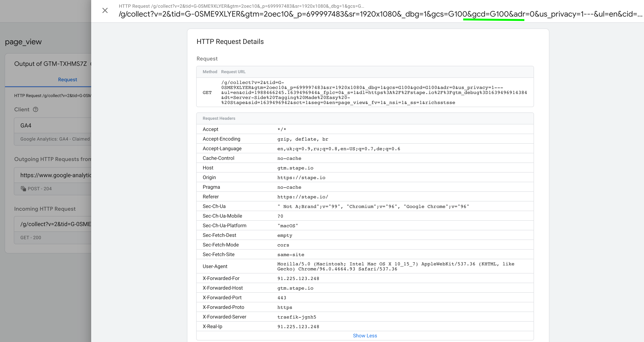Click the Sec-Ch-Ua header value
644x342 pixels.
pyautogui.click(x=373, y=207)
